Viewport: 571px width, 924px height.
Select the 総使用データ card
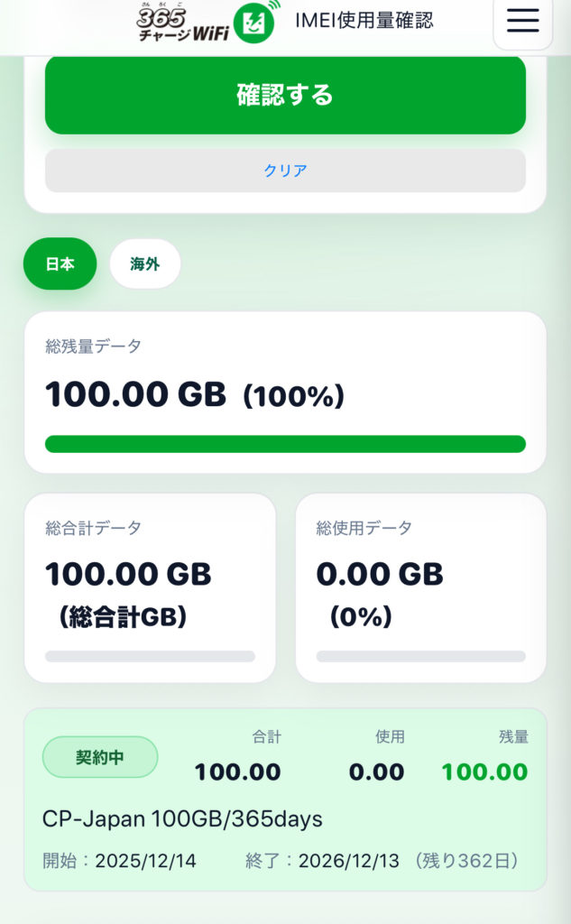(420, 587)
